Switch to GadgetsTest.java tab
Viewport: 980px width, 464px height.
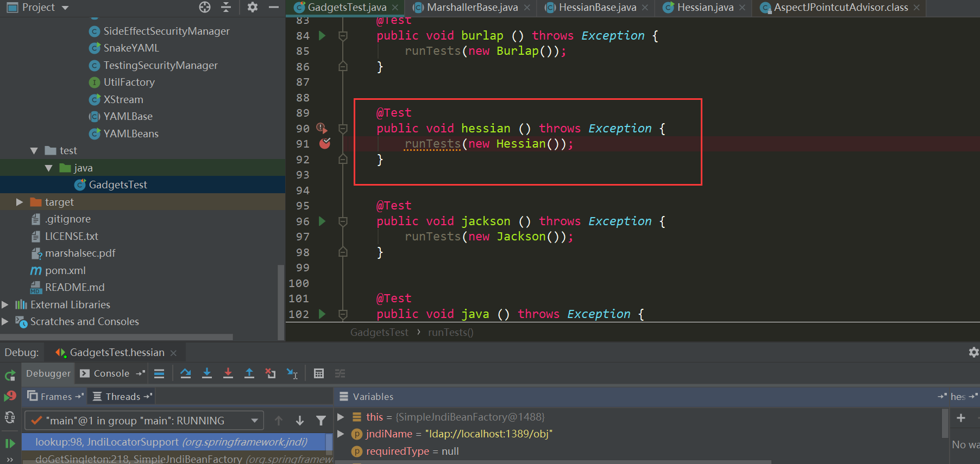347,7
